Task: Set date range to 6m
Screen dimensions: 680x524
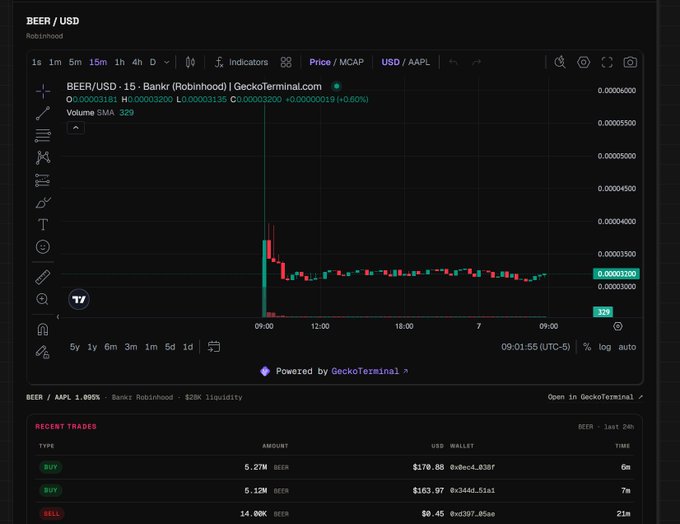Action: pos(111,347)
